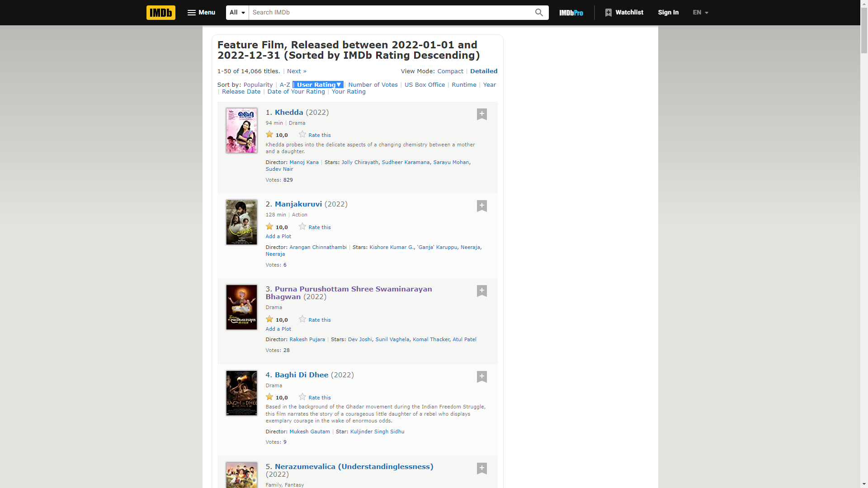
Task: Switch to Detailed view mode
Action: [484, 71]
